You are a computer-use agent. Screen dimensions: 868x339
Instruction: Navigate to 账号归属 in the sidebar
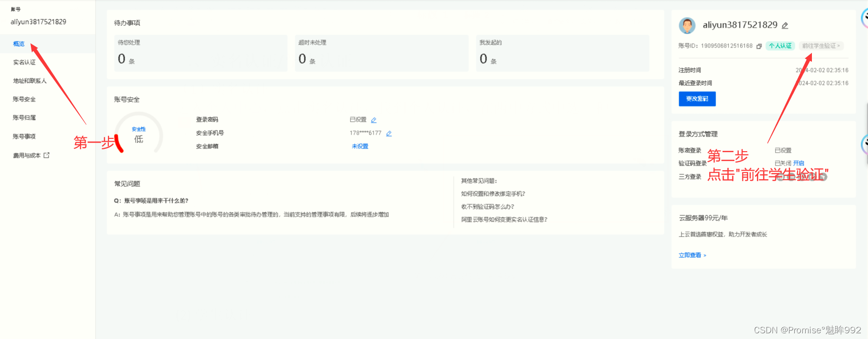pos(24,118)
